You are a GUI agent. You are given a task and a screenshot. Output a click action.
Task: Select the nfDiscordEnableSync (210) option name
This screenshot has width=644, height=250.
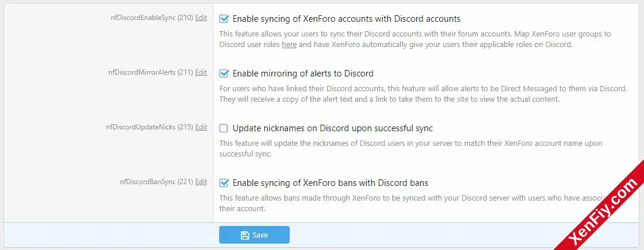[x=152, y=18]
